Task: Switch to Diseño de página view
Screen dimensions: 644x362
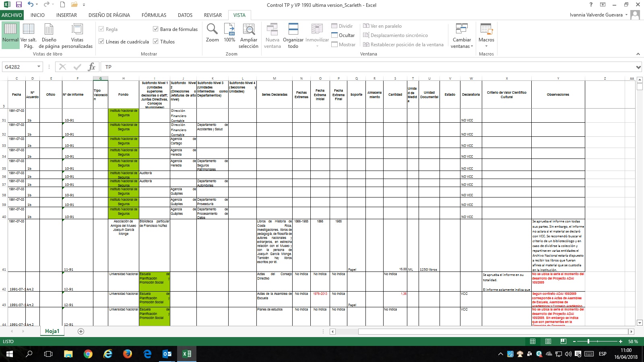Action: coord(49,35)
